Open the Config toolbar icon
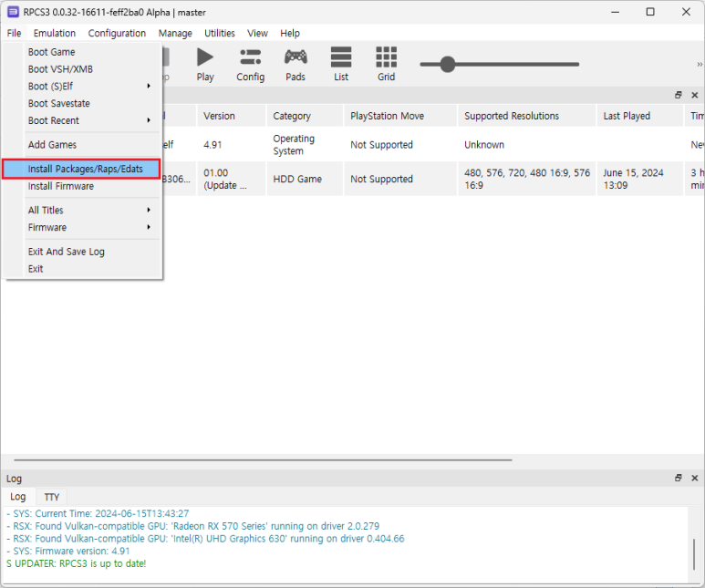 point(251,65)
